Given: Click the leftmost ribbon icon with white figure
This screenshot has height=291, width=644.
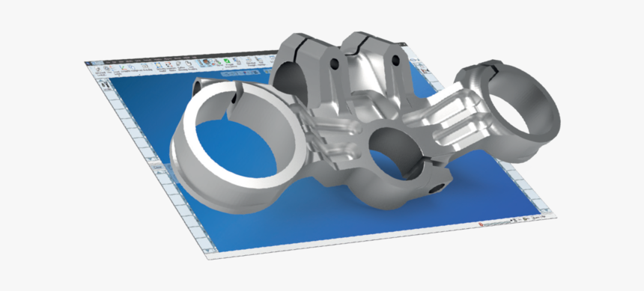Looking at the screenshot, I should coord(98,69).
